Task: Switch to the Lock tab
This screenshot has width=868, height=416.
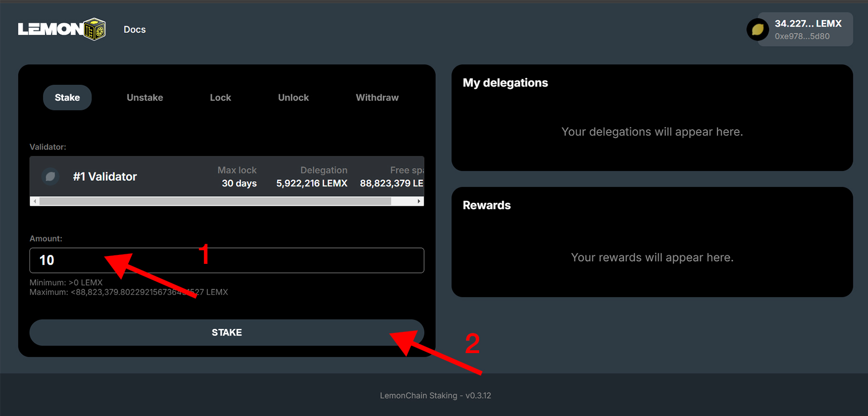Action: [220, 98]
